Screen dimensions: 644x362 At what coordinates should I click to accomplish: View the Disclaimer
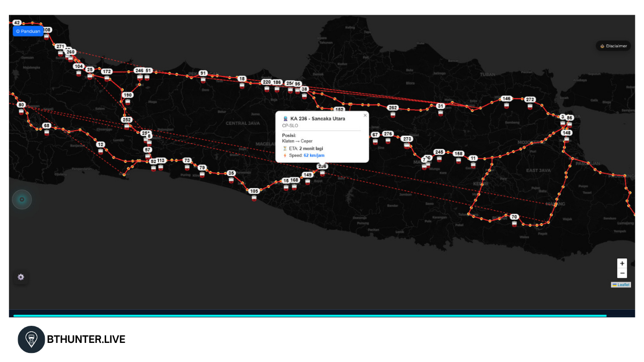613,45
